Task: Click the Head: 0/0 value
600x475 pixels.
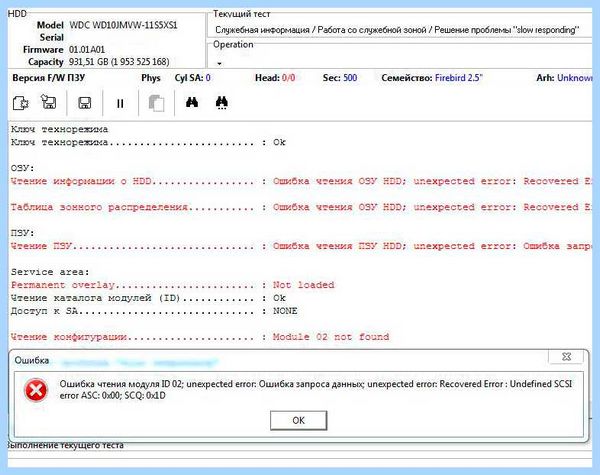Action: coord(275,78)
